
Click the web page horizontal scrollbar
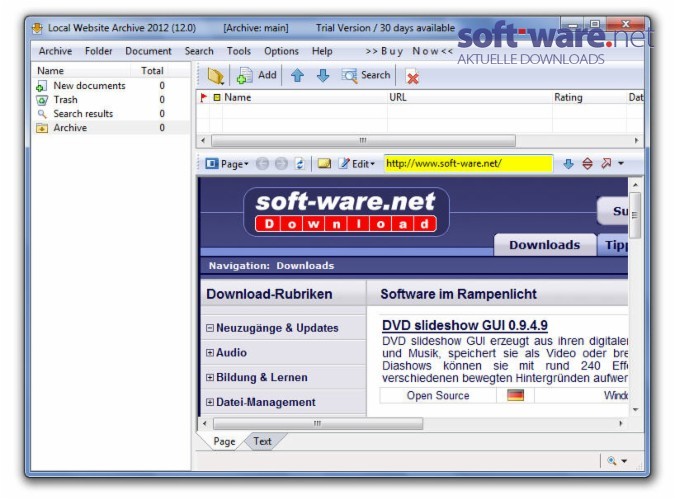(318, 423)
